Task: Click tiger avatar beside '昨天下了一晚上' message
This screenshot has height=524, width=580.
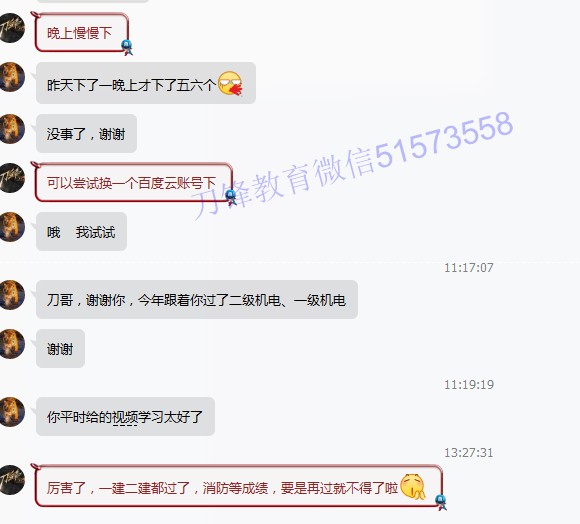Action: [11, 77]
